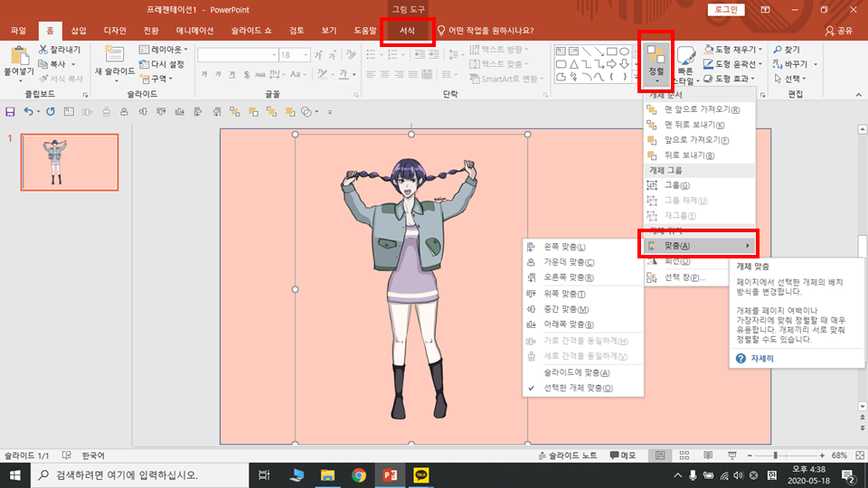Group objects with 그룹
This screenshot has height=488, width=868.
(699, 185)
